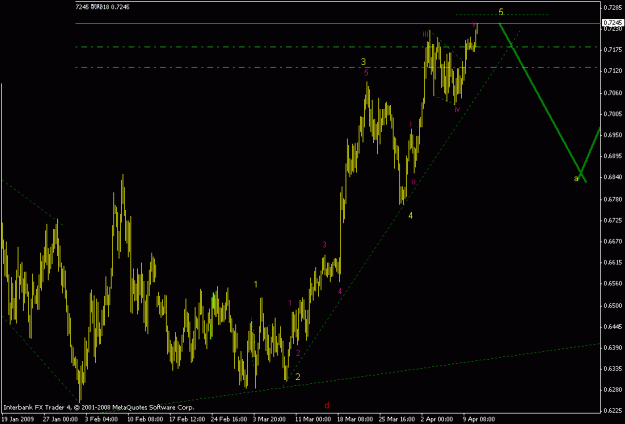
Task: Click the 0.6950 price scale value
Action: (x=613, y=135)
